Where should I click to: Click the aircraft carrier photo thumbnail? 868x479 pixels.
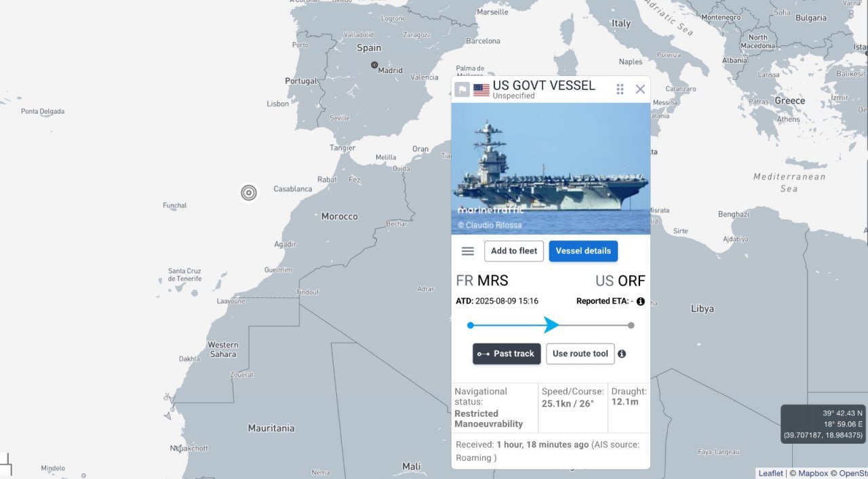[x=551, y=168]
